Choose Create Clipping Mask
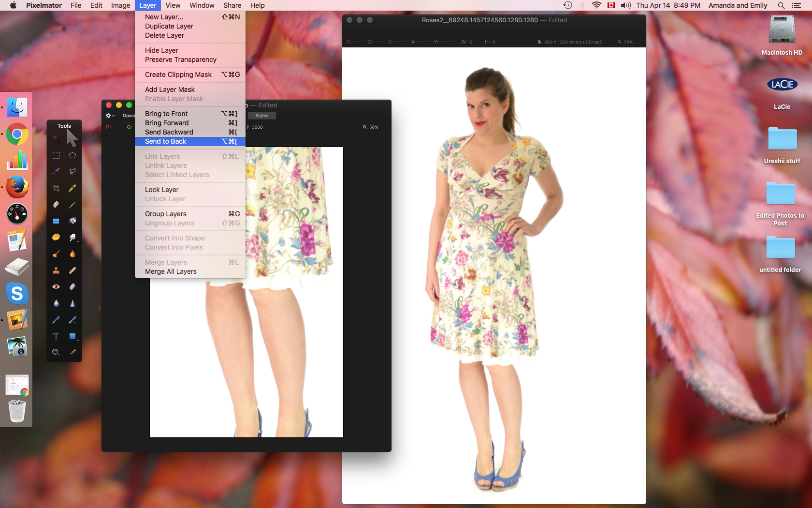 tap(190, 75)
